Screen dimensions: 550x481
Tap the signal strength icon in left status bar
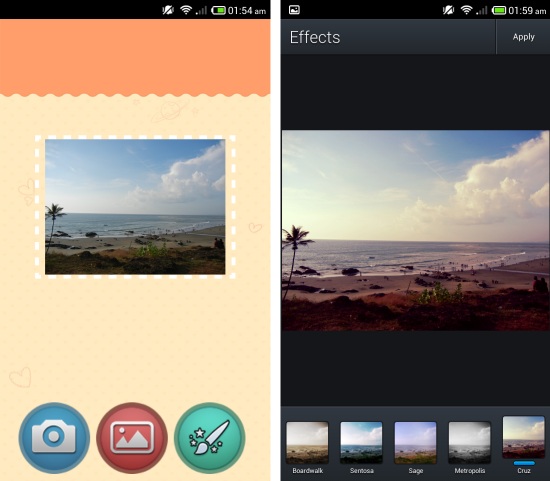(201, 11)
